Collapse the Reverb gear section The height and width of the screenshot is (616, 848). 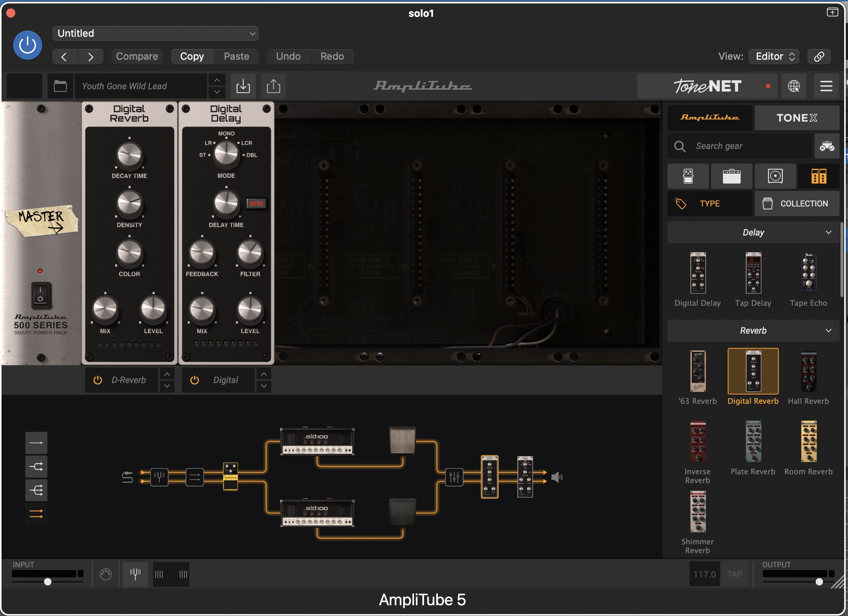(x=828, y=330)
